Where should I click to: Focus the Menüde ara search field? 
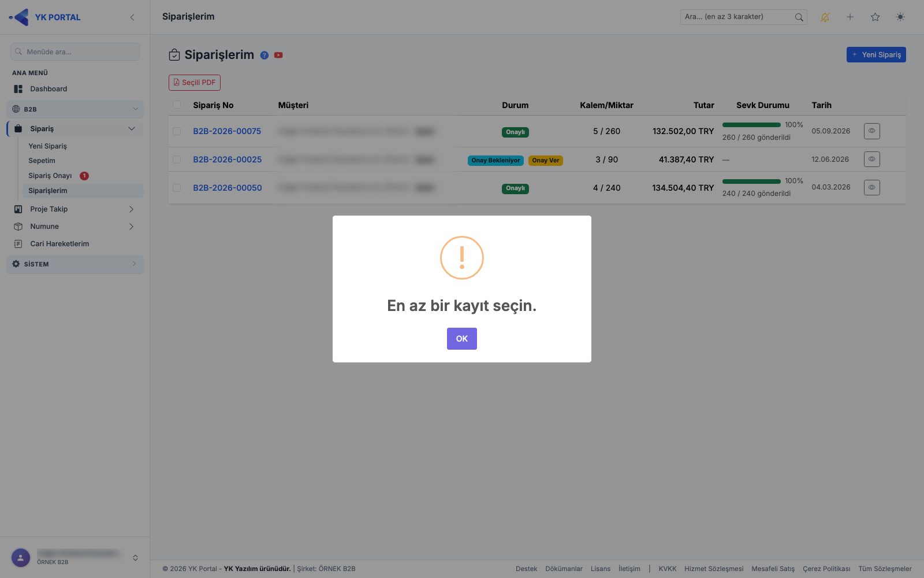(75, 52)
